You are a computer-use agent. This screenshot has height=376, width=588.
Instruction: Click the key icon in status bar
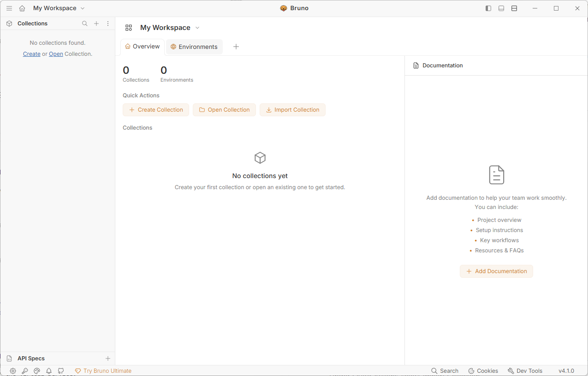pyautogui.click(x=25, y=371)
